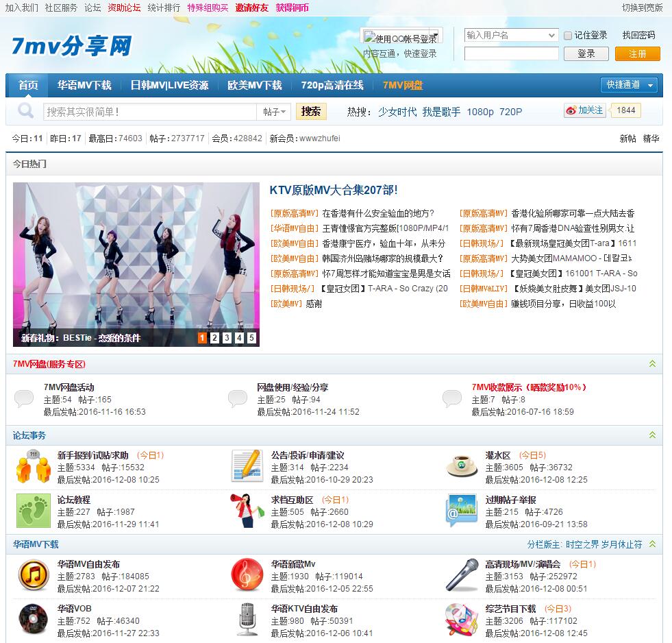Open the 论坛教程 green footprints icon
The width and height of the screenshot is (672, 643).
(34, 511)
